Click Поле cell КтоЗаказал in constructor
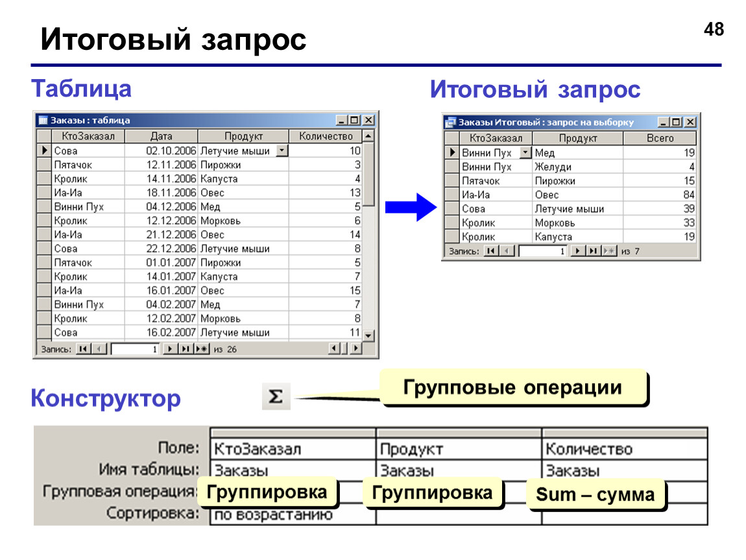 coord(293,449)
